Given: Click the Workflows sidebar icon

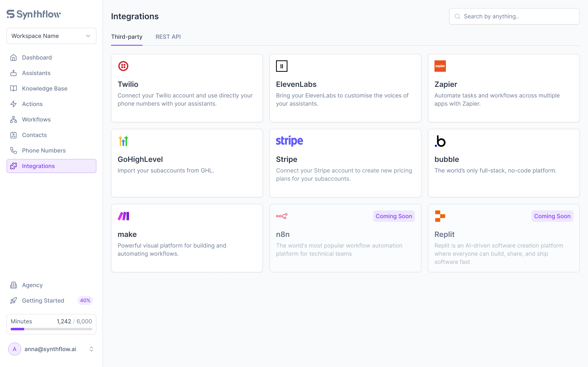Looking at the screenshot, I should 14,119.
